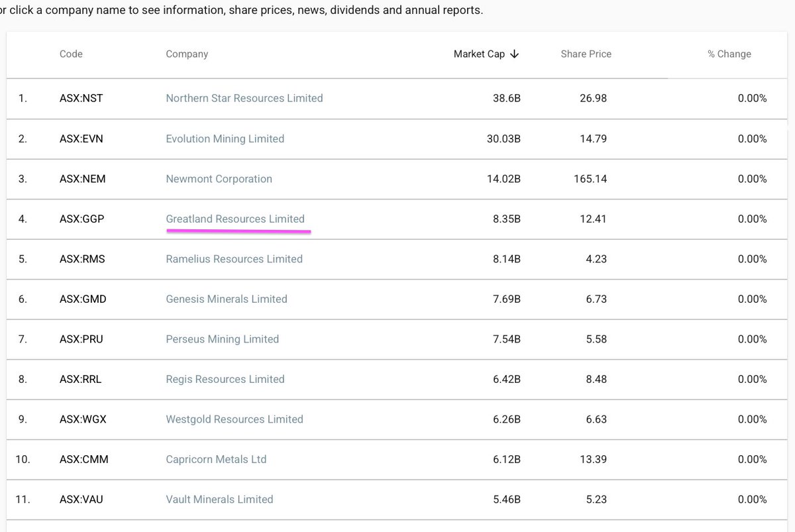This screenshot has height=532, width=795.
Task: Sort by % Change column header
Action: pos(729,54)
